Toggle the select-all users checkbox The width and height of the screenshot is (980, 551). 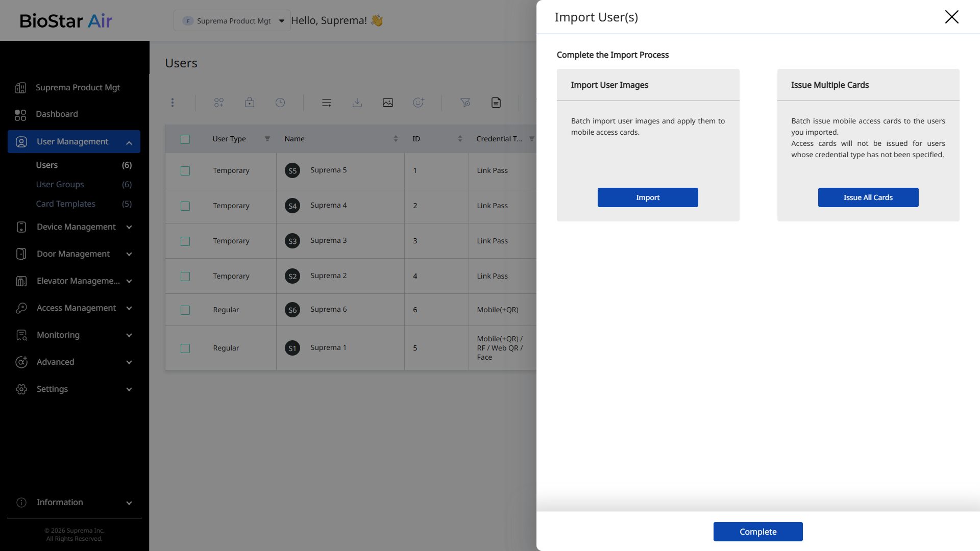pos(185,139)
